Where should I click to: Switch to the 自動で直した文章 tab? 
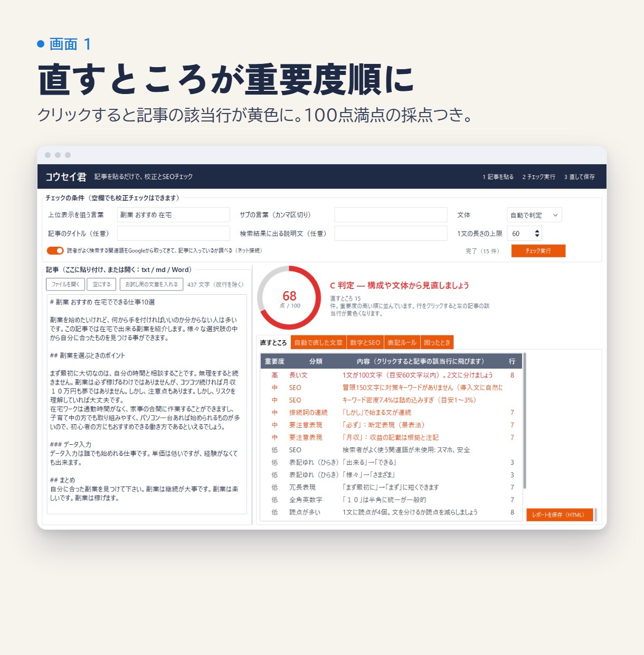(318, 342)
